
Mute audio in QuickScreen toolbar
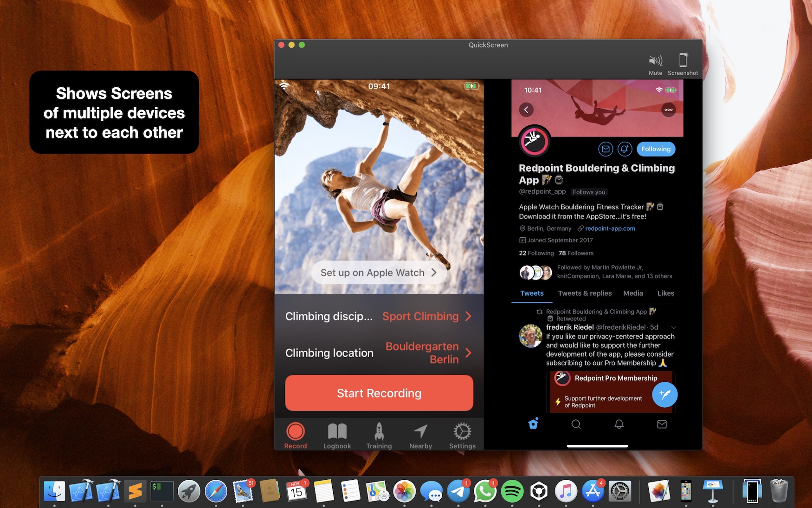(655, 65)
